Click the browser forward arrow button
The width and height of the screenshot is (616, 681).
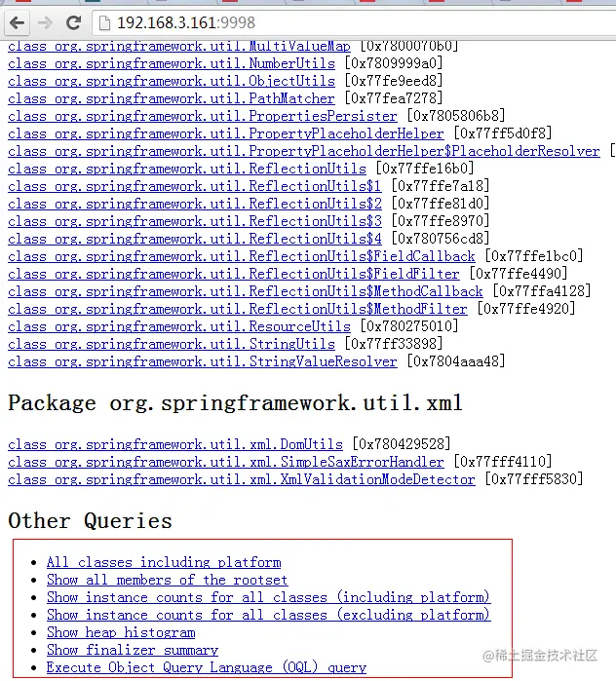click(x=45, y=22)
